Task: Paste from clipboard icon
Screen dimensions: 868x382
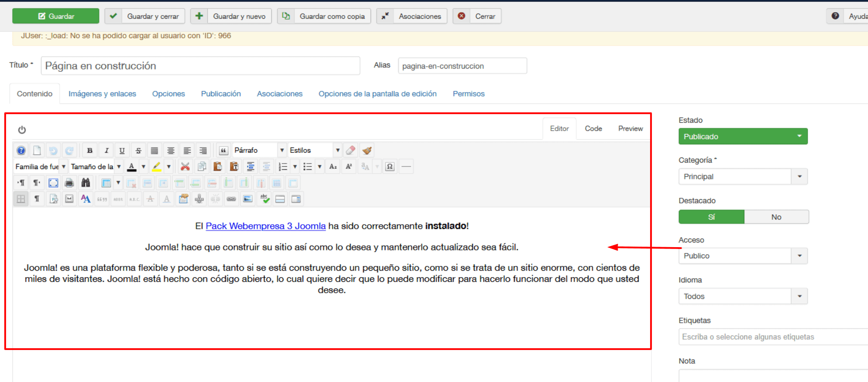Action: point(217,166)
